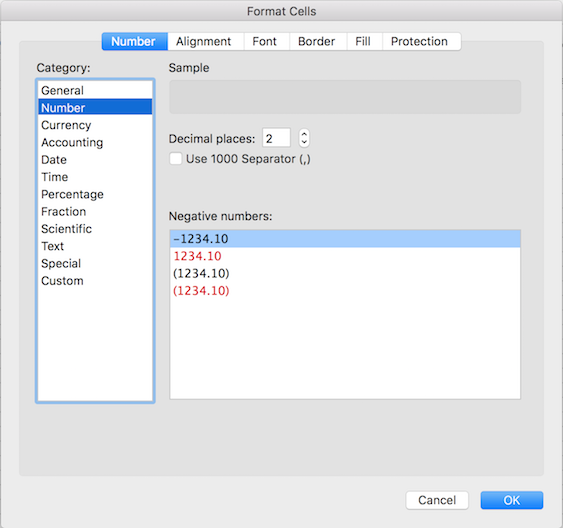Image resolution: width=563 pixels, height=528 pixels.
Task: Pick the Date category
Action: [95, 160]
